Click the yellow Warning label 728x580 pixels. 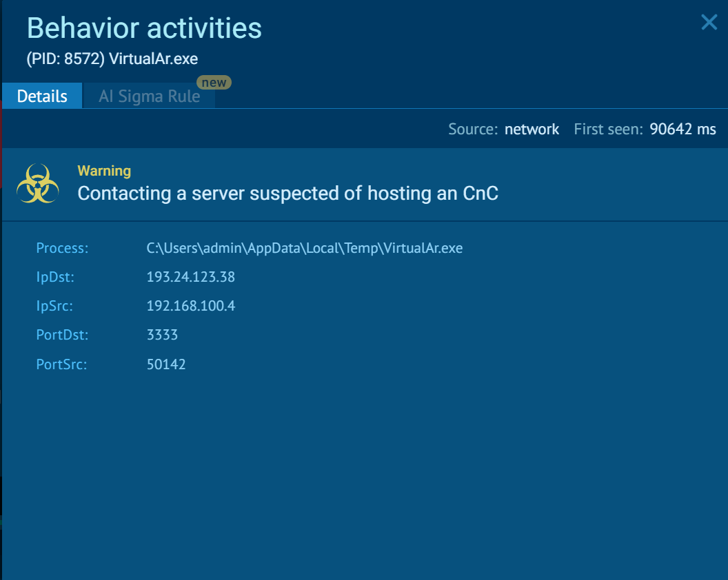pos(104,171)
